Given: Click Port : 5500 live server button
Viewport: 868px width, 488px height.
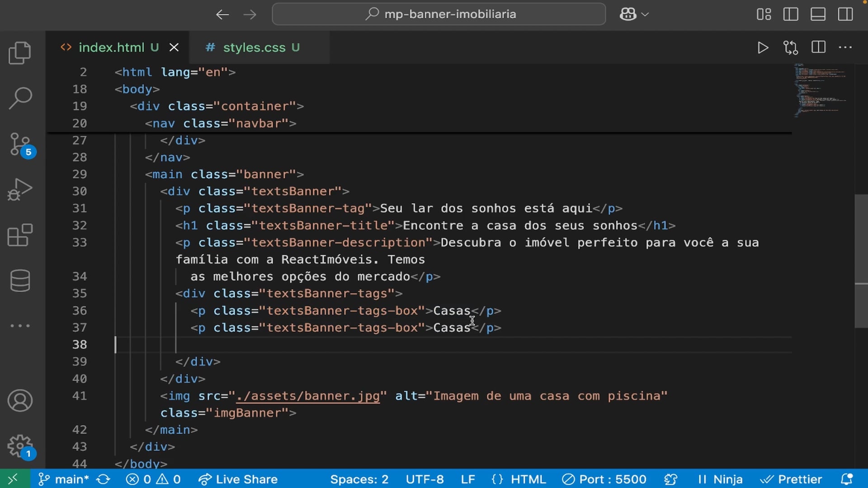Looking at the screenshot, I should 604,479.
